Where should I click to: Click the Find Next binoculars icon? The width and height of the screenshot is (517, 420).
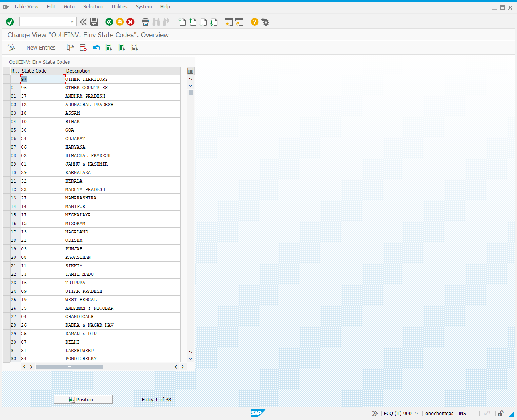click(x=167, y=22)
